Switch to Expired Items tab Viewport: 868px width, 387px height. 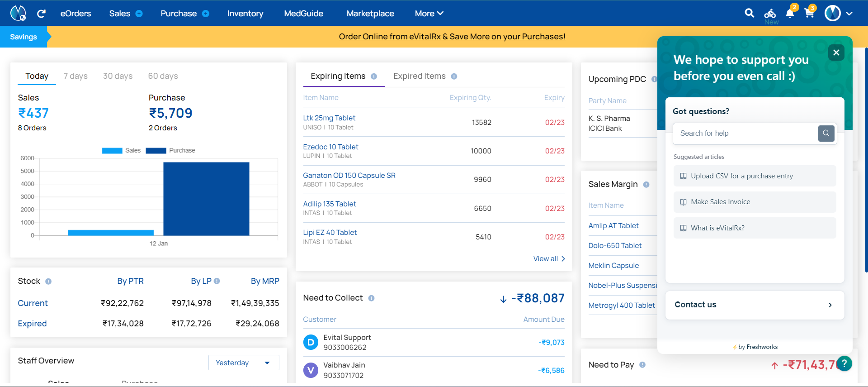point(419,76)
